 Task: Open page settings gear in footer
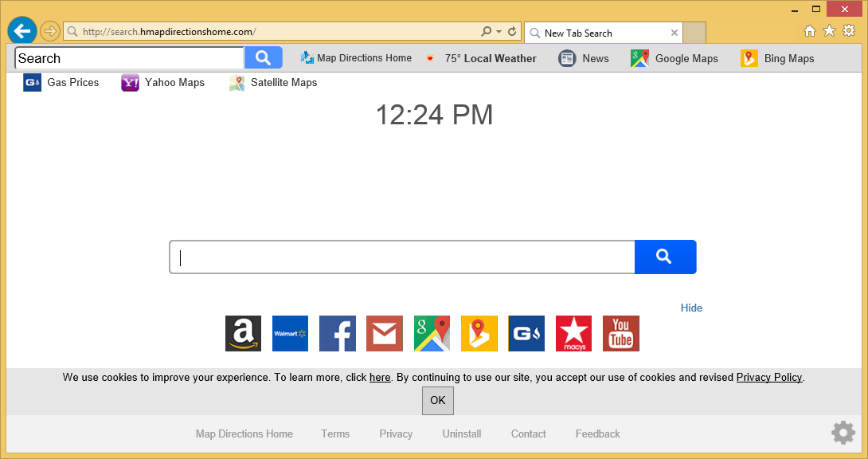843,433
